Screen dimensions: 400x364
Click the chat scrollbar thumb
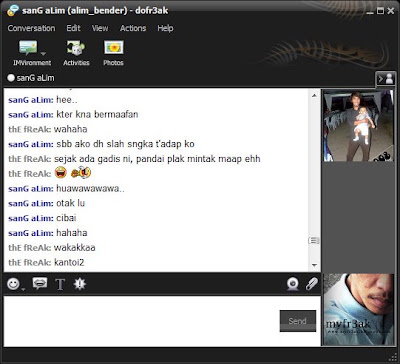pyautogui.click(x=314, y=240)
